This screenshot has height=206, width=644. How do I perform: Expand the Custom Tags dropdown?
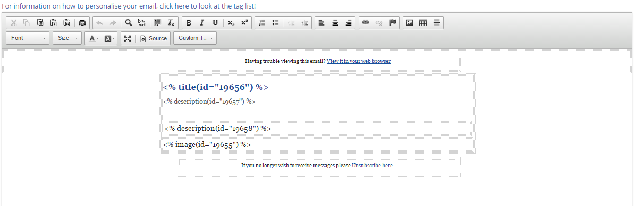point(195,38)
